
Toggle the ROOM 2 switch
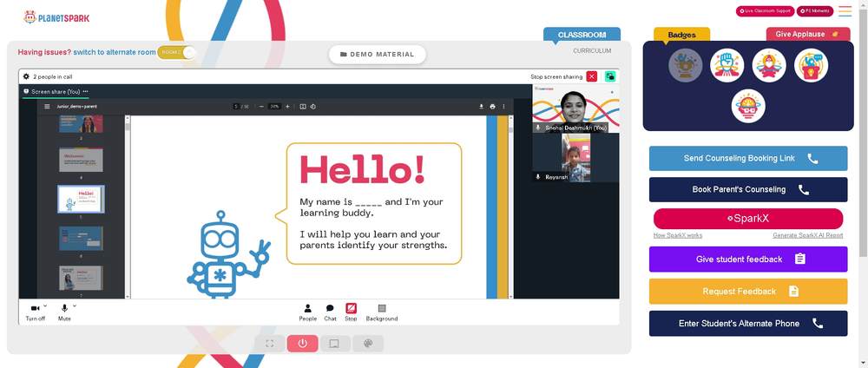point(176,53)
